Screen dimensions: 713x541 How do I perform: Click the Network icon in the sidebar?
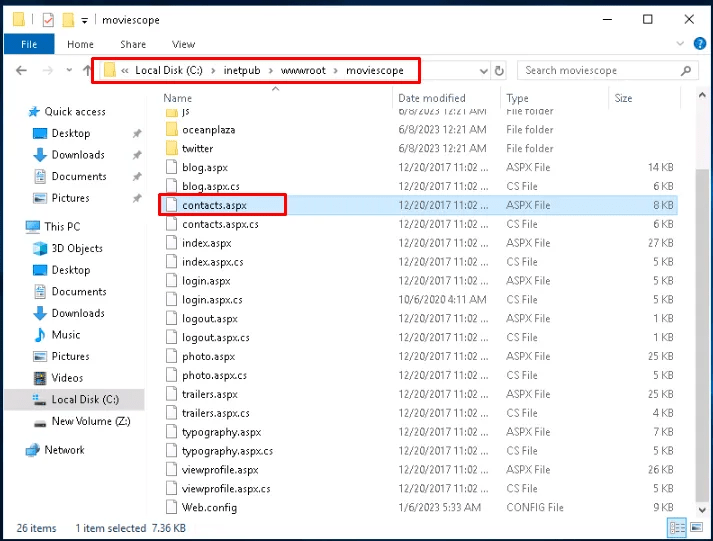pos(64,450)
